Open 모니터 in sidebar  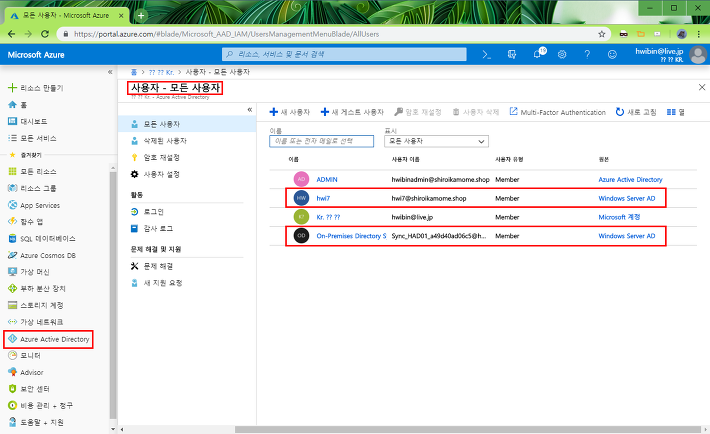point(24,356)
